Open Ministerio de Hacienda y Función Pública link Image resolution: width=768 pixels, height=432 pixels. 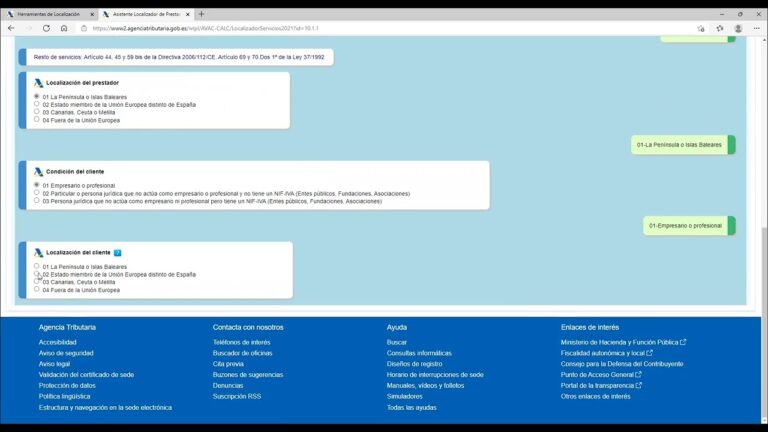pos(620,342)
